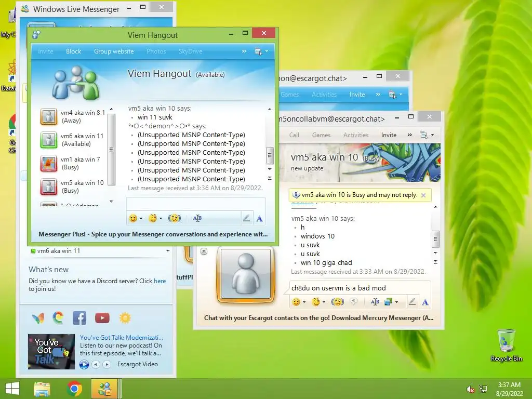Image resolution: width=532 pixels, height=399 pixels.
Task: Launch Google Chrome from taskbar
Action: [x=74, y=389]
